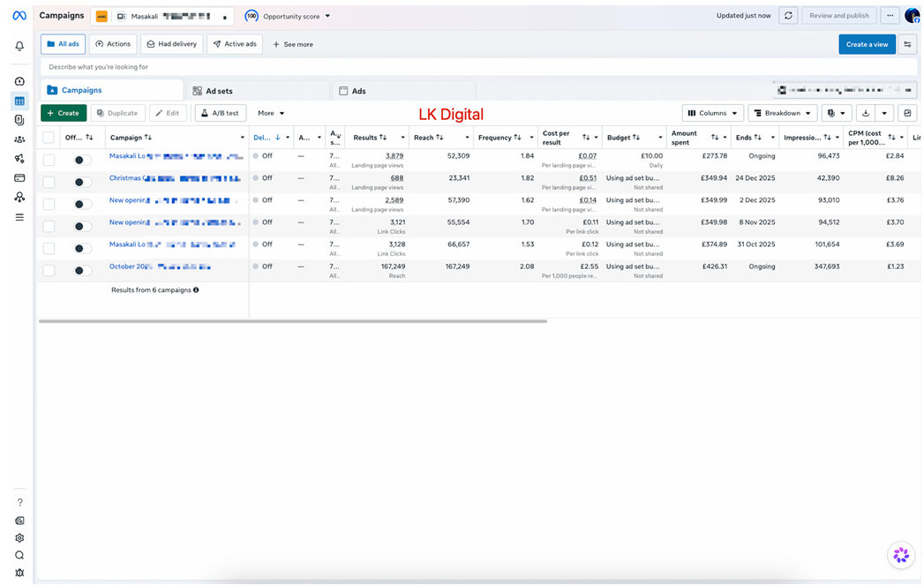The width and height of the screenshot is (924, 585).
Task: Open the More dropdown in toolbar
Action: pos(270,113)
